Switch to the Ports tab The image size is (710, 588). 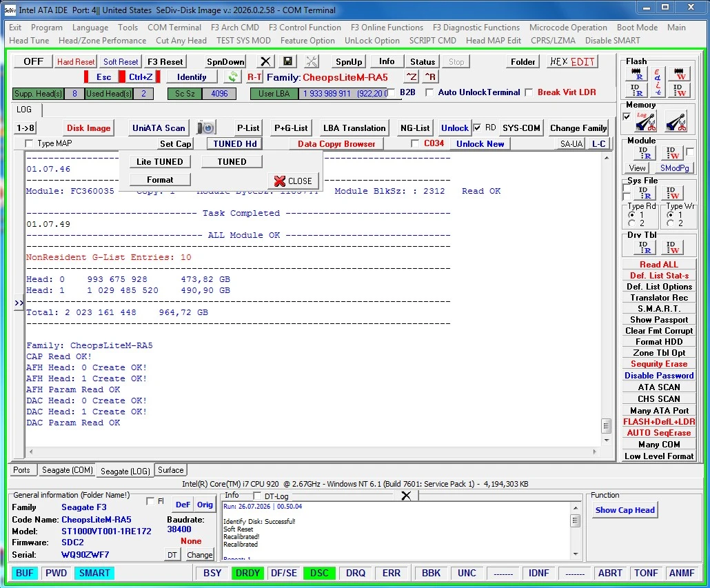point(21,470)
